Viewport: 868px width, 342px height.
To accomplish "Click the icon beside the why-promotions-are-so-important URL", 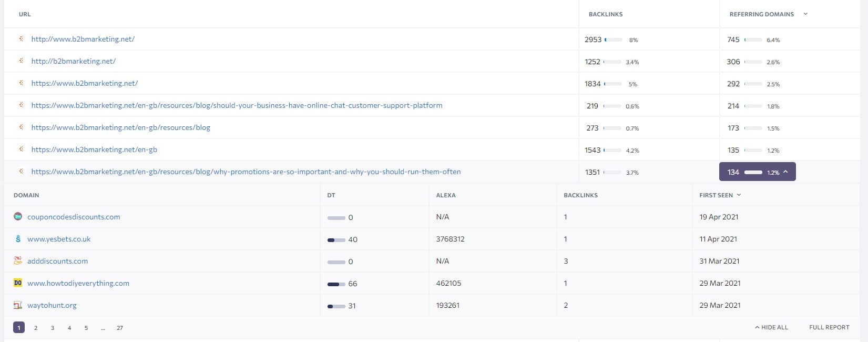I will [22, 172].
